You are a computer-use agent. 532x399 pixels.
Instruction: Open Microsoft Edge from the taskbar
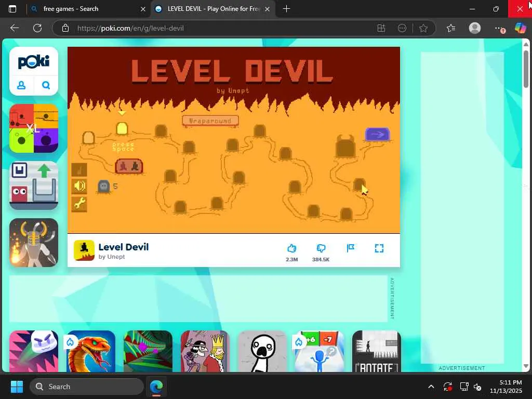(x=156, y=387)
